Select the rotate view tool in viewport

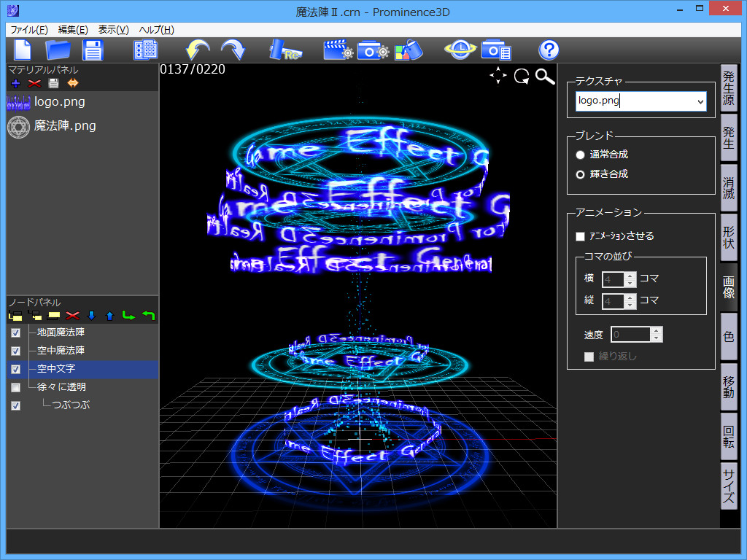tap(522, 76)
